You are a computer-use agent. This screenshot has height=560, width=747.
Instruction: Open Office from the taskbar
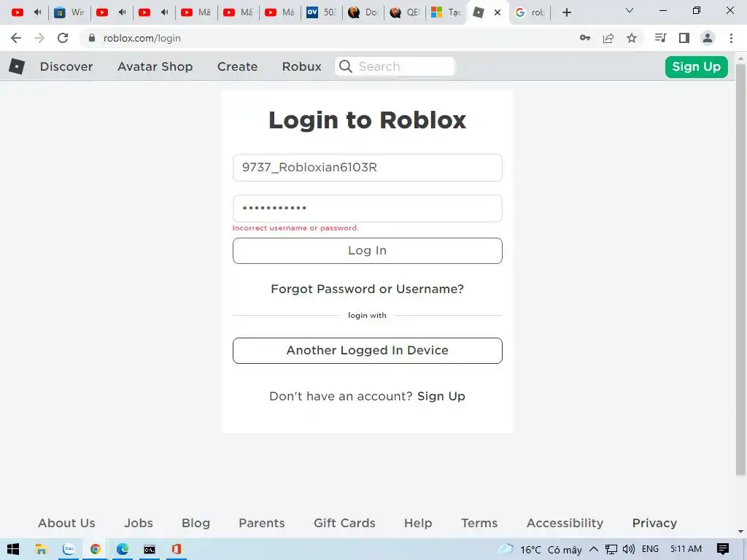point(177,549)
